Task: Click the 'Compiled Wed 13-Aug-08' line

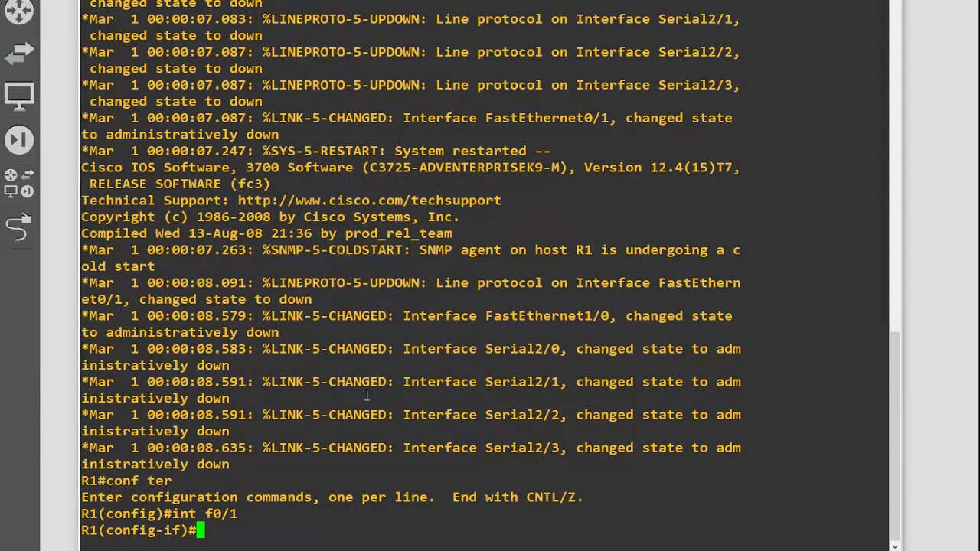Action: (266, 233)
